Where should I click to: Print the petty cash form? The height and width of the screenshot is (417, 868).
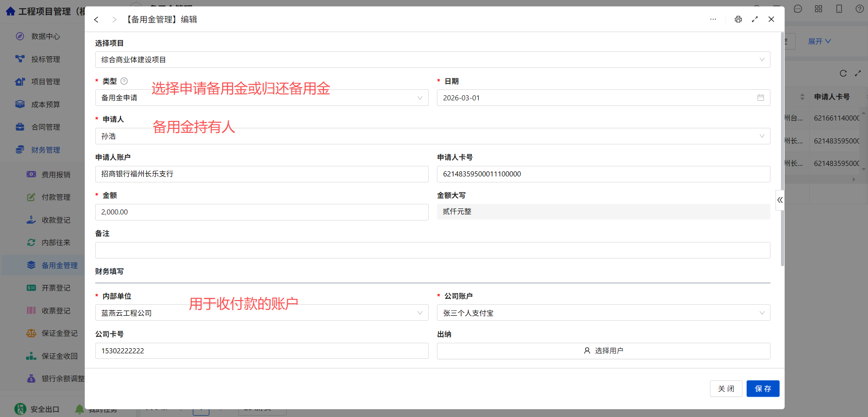[738, 19]
